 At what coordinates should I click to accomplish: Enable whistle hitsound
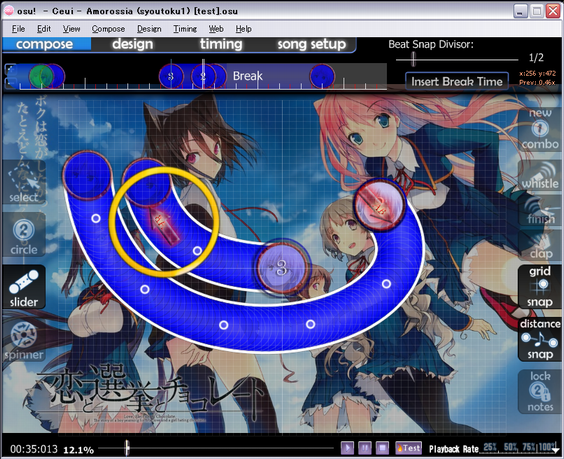[x=540, y=176]
